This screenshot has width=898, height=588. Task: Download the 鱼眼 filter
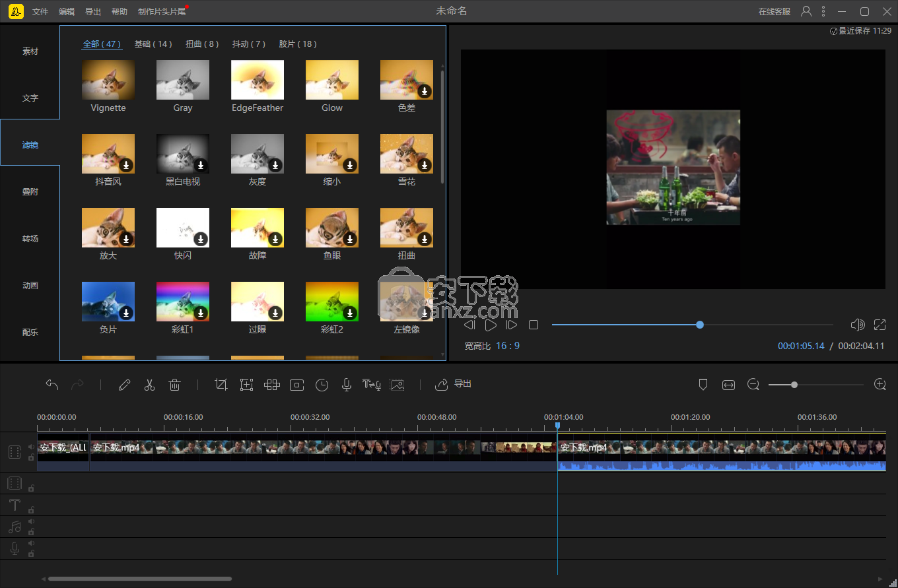[x=350, y=239]
